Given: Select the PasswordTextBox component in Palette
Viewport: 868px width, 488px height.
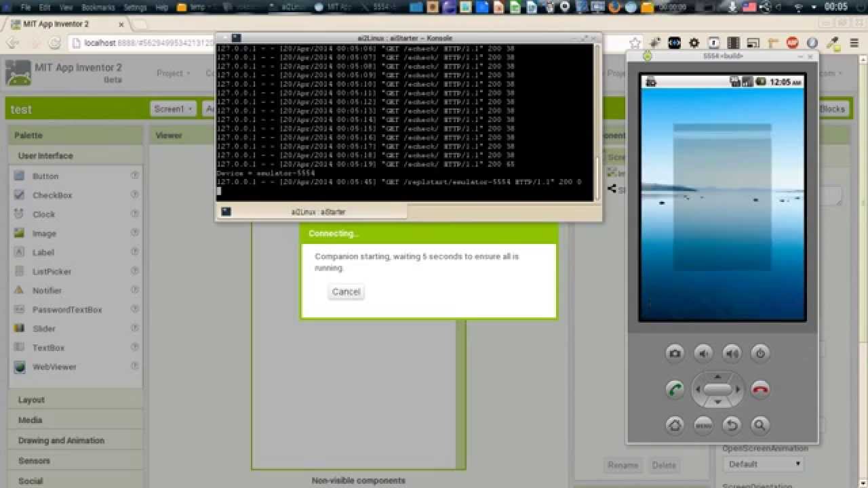Looking at the screenshot, I should click(67, 310).
